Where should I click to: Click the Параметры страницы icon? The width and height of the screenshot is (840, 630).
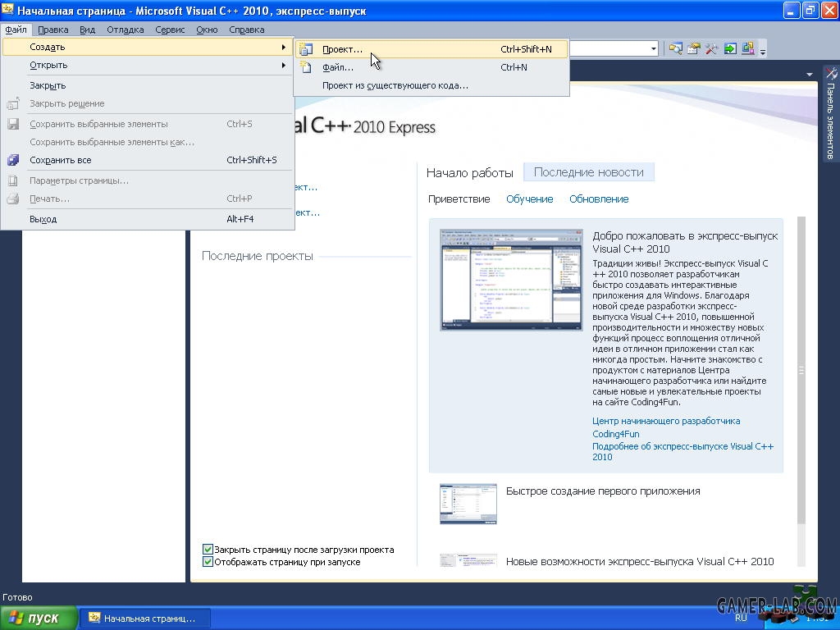click(x=13, y=180)
